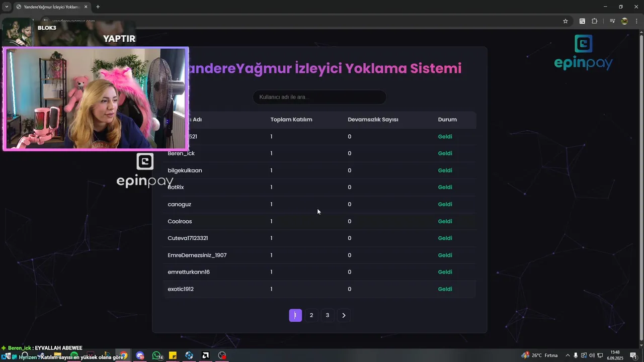Click Geldi status in the bilgekulkaan row
This screenshot has height=362, width=644.
click(445, 170)
